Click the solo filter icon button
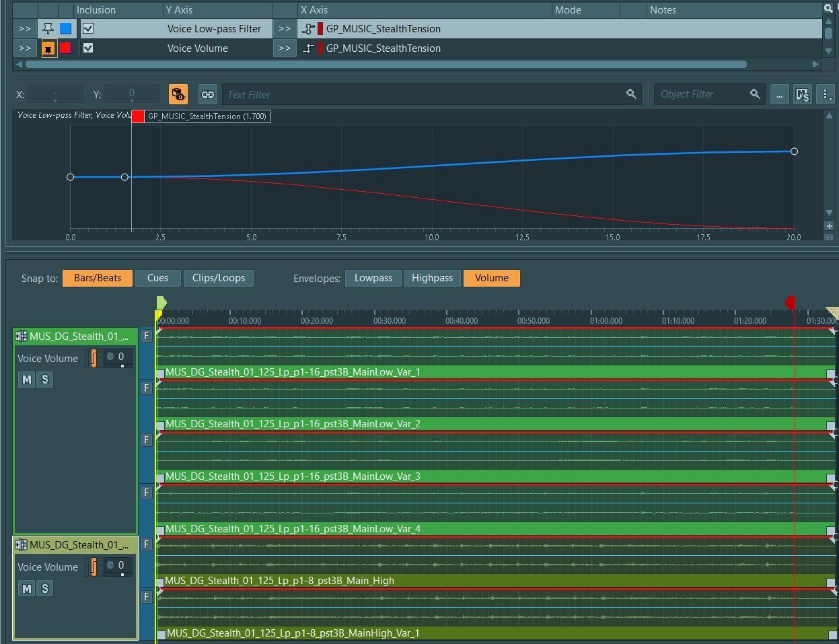 (x=802, y=94)
